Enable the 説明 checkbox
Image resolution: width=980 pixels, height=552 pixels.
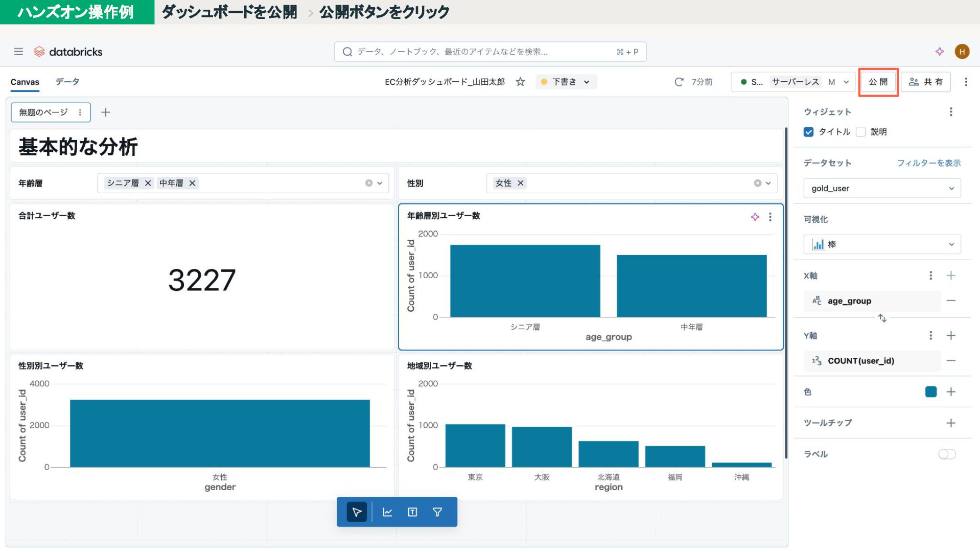pos(861,132)
